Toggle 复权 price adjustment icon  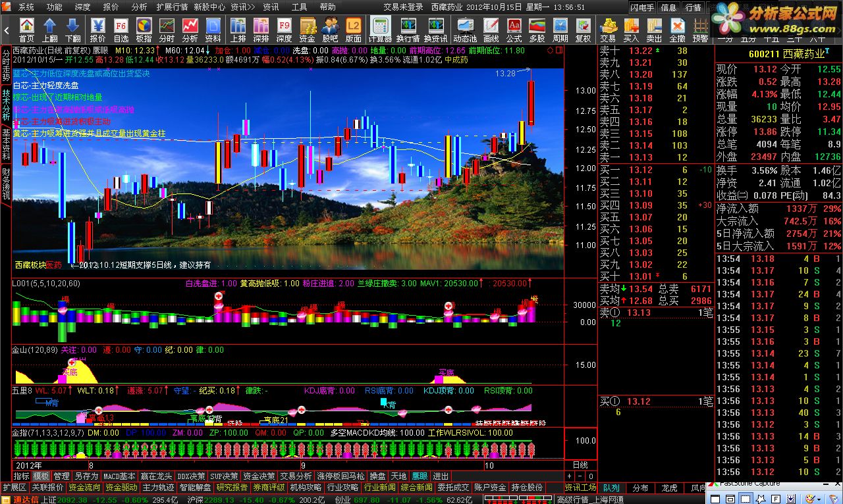click(x=583, y=30)
